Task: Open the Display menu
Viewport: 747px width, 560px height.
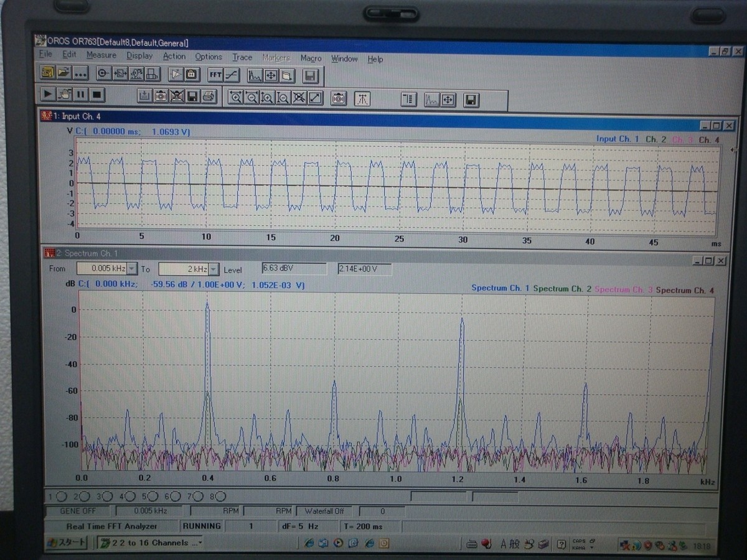Action: [139, 56]
